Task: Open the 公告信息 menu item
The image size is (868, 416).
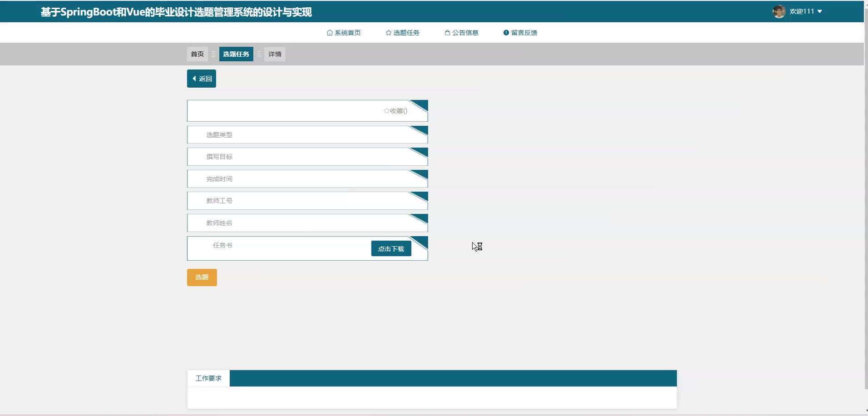Action: [461, 33]
